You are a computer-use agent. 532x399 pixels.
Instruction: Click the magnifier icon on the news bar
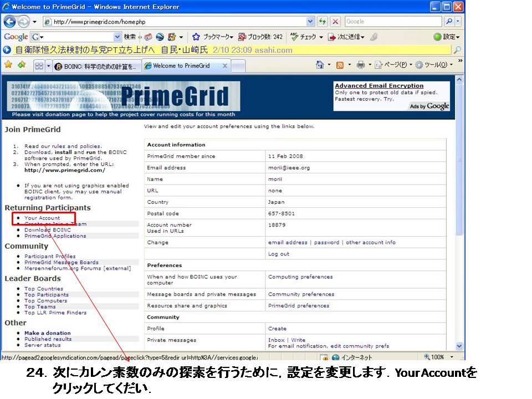tap(457, 50)
